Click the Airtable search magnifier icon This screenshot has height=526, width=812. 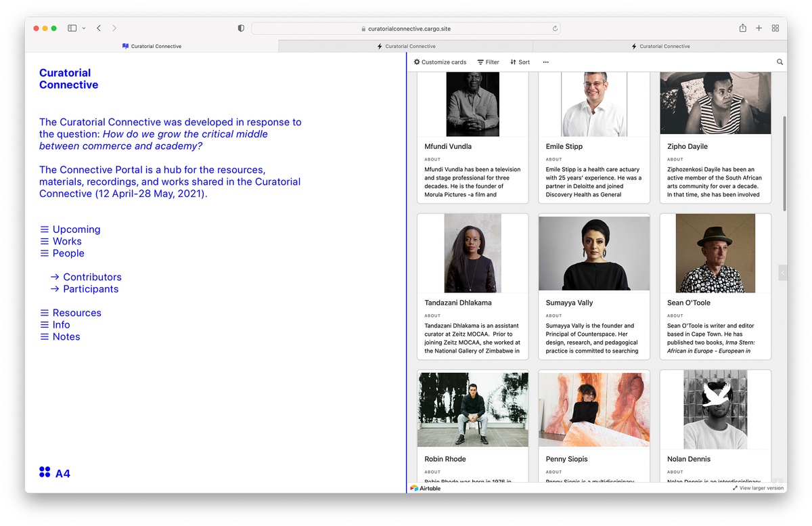780,62
